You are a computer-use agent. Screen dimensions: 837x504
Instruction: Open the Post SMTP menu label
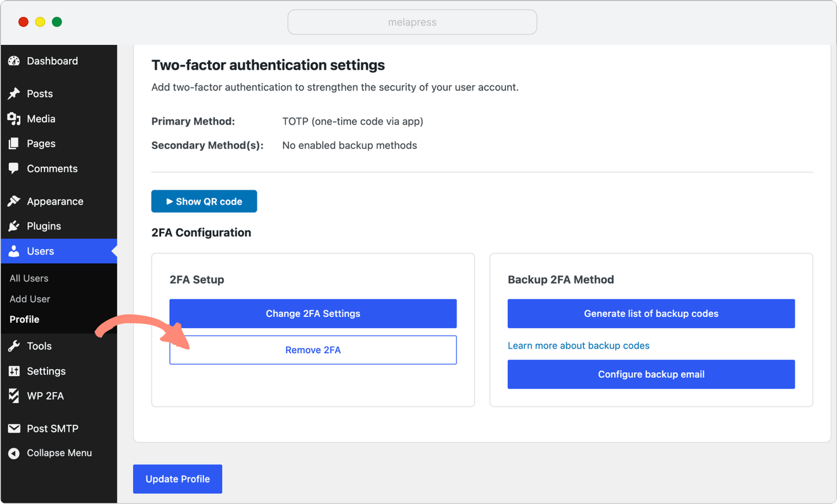53,429
